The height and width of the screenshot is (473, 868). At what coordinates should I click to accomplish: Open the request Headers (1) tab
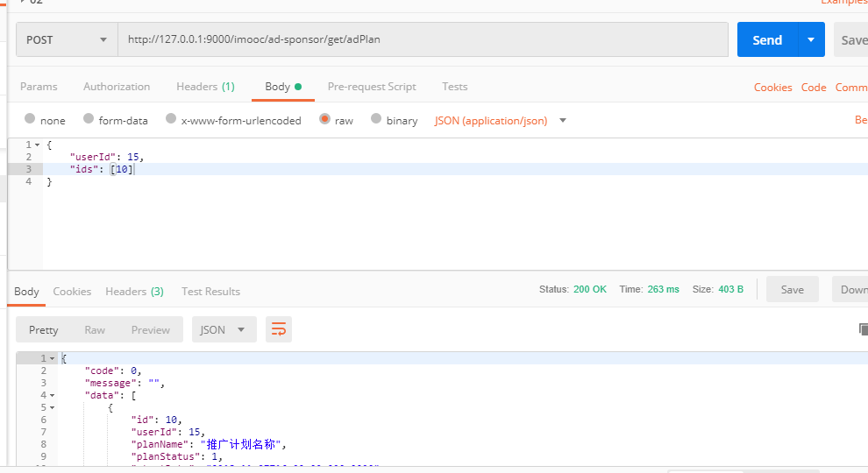pyautogui.click(x=205, y=87)
